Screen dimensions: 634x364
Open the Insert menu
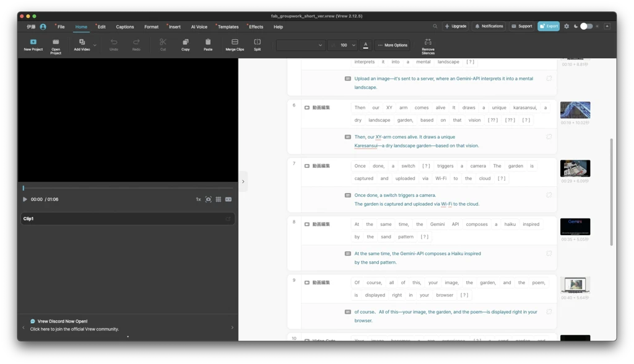pos(175,27)
